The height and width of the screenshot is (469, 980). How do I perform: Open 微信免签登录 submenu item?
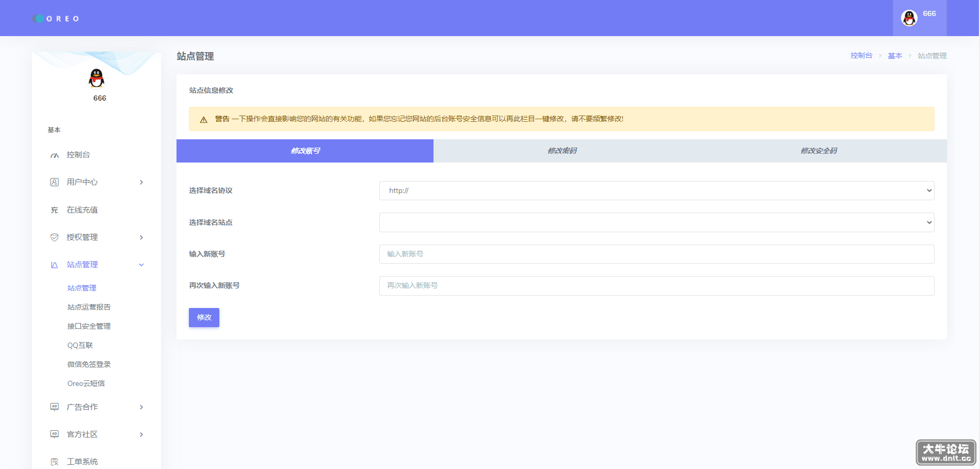pyautogui.click(x=89, y=364)
